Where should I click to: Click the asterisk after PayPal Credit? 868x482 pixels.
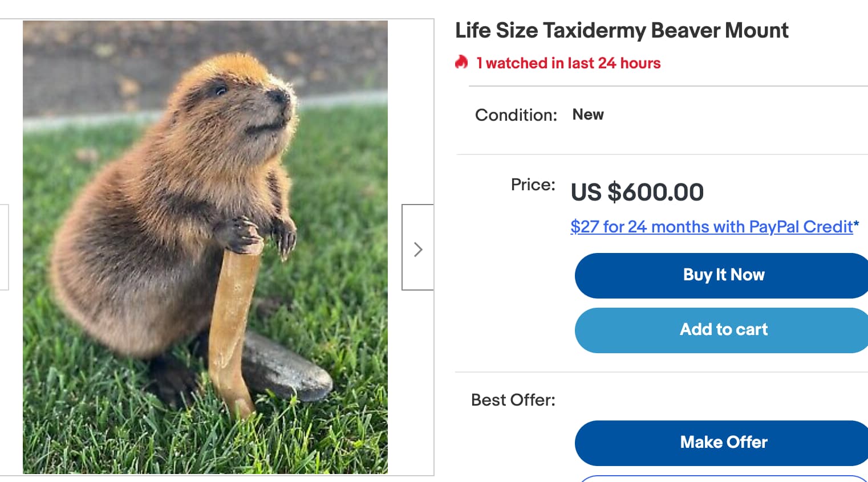(857, 224)
